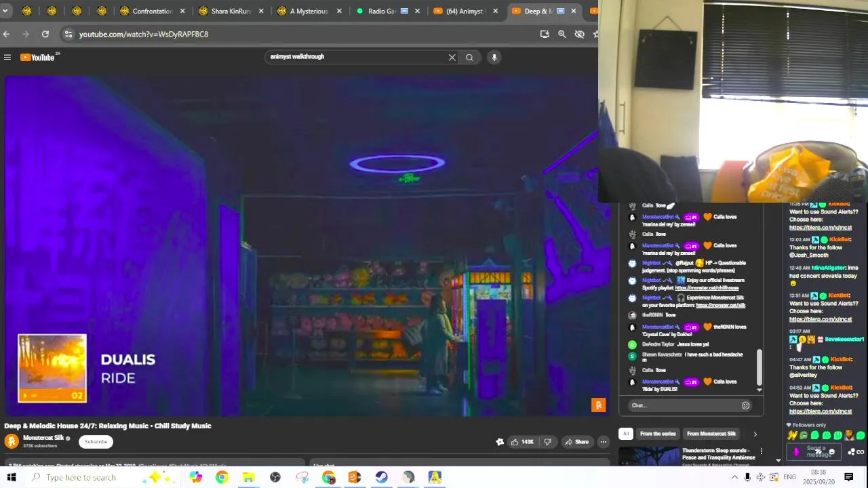Focus the YouTube Chat... input box

click(684, 405)
